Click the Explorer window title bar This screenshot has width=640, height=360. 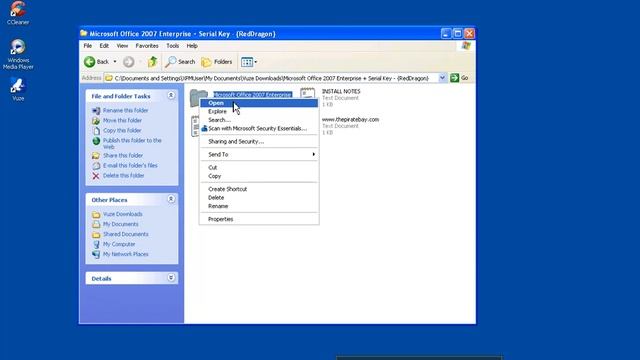point(260,33)
